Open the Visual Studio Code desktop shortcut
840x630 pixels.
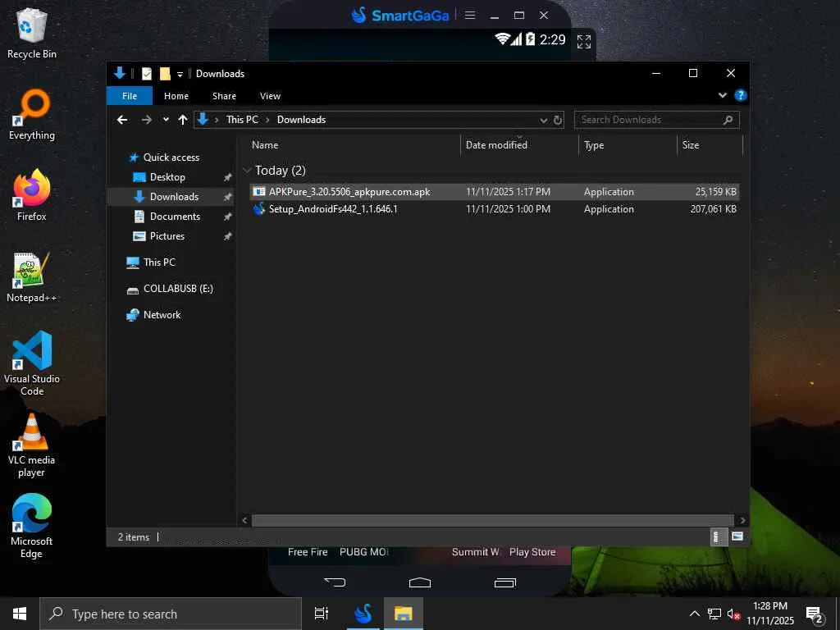[32, 363]
